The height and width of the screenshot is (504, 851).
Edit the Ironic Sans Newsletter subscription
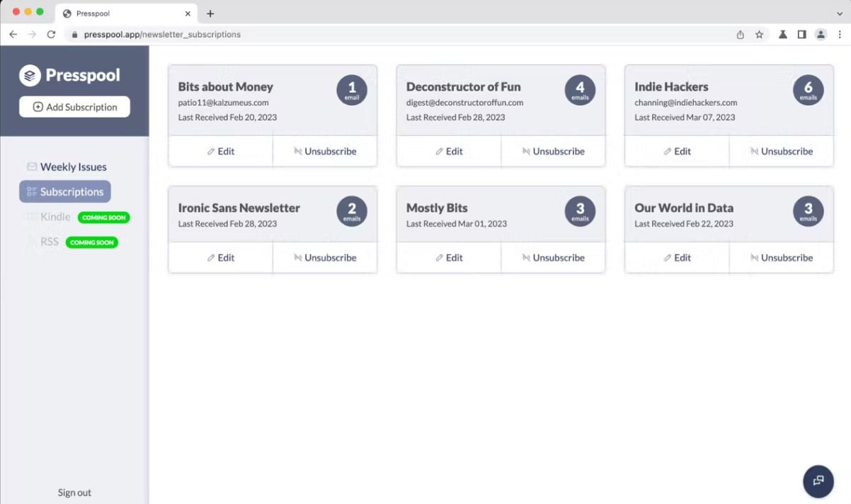click(220, 258)
